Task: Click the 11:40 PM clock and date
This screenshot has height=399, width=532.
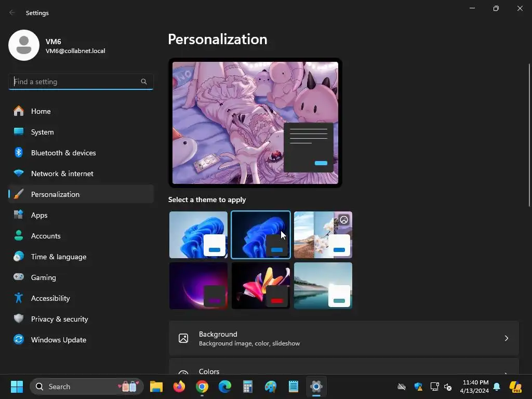Action: pos(474,387)
